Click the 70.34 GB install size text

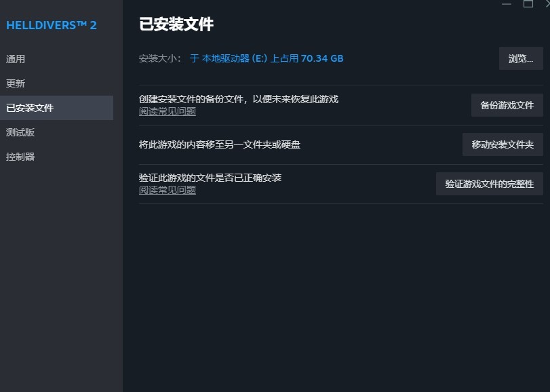pyautogui.click(x=321, y=58)
